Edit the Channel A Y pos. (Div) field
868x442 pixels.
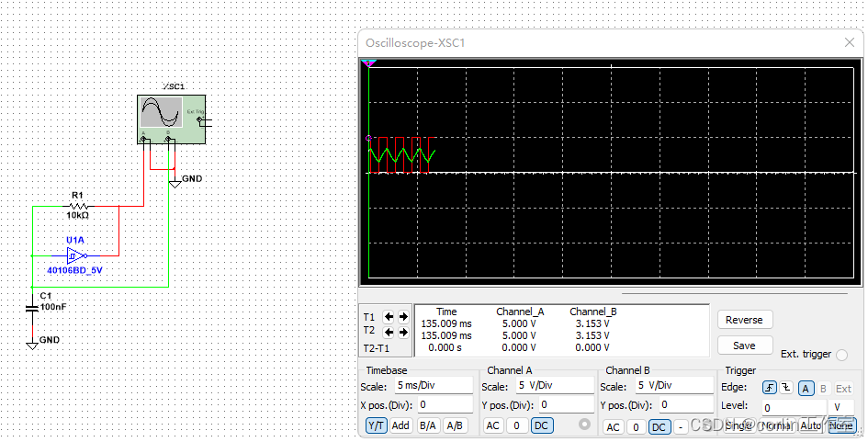[x=566, y=405]
